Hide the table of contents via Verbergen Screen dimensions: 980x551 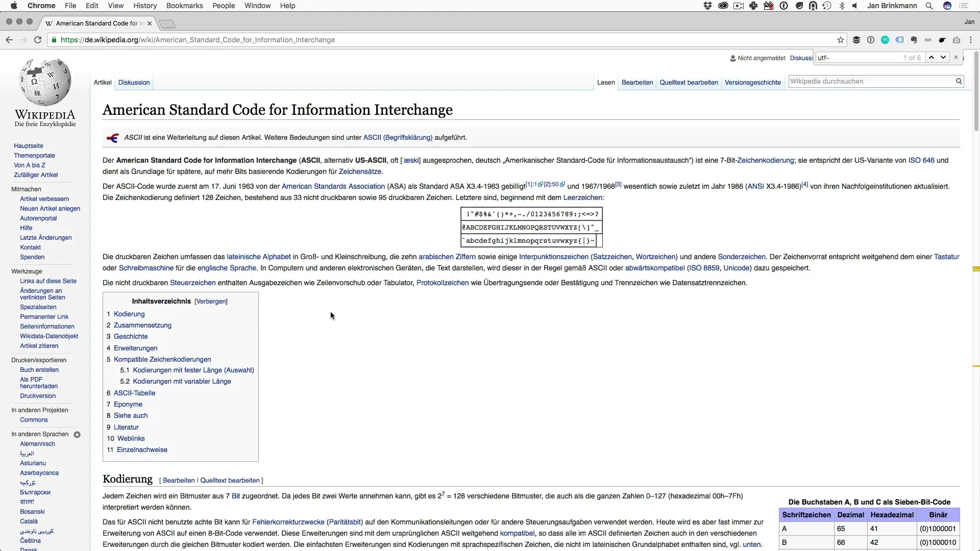(x=211, y=302)
